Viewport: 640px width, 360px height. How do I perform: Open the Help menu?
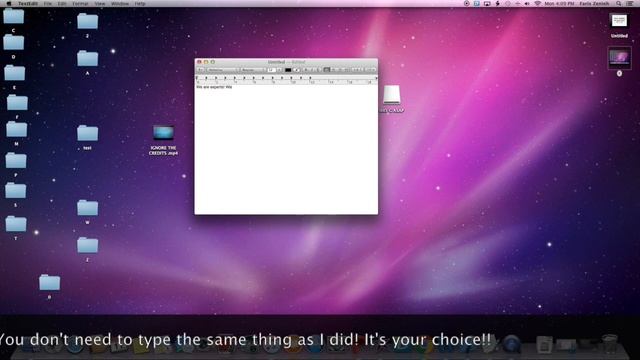point(140,3)
